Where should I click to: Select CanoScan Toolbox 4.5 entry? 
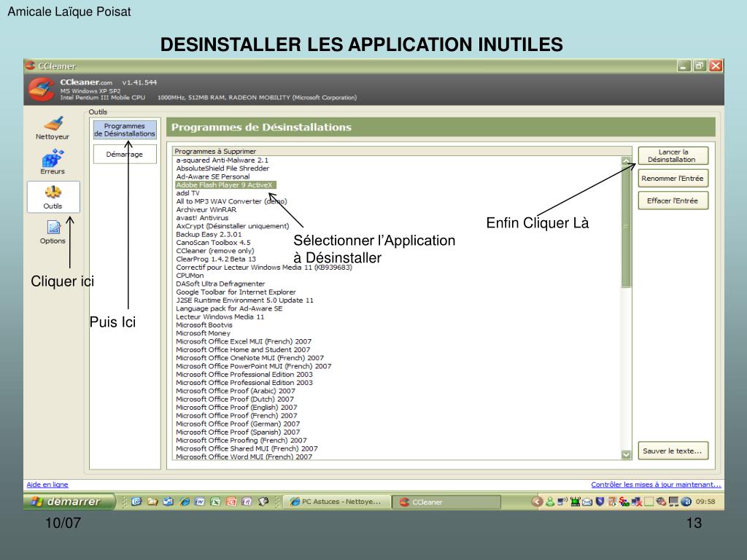pos(213,242)
